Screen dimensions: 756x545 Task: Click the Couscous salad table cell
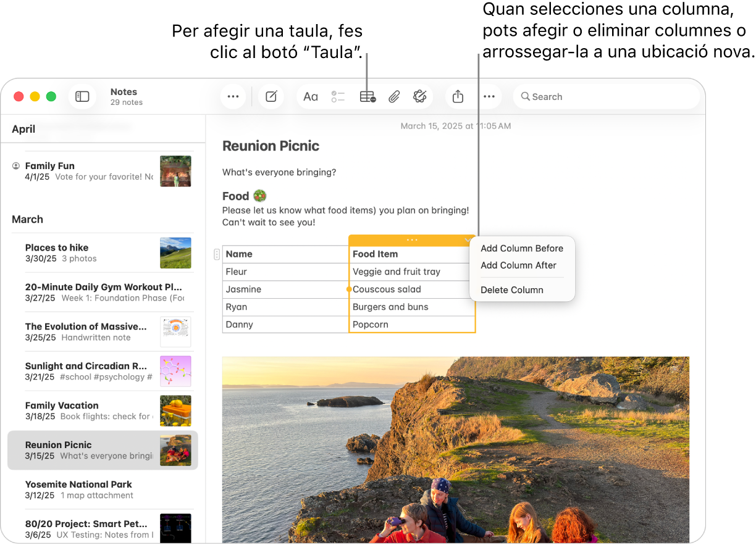point(411,289)
